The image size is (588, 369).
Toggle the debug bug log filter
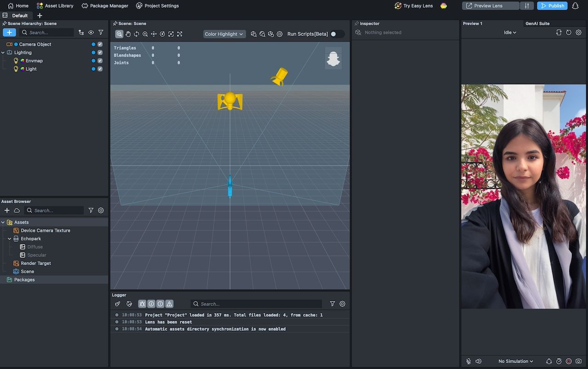[x=142, y=304]
